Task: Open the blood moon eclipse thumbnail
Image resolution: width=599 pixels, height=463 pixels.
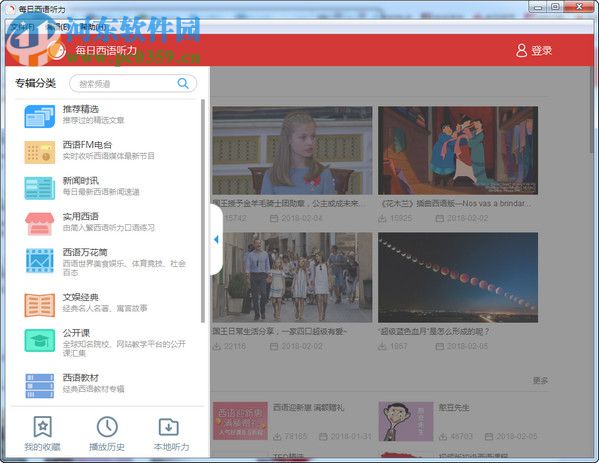Action: click(458, 277)
